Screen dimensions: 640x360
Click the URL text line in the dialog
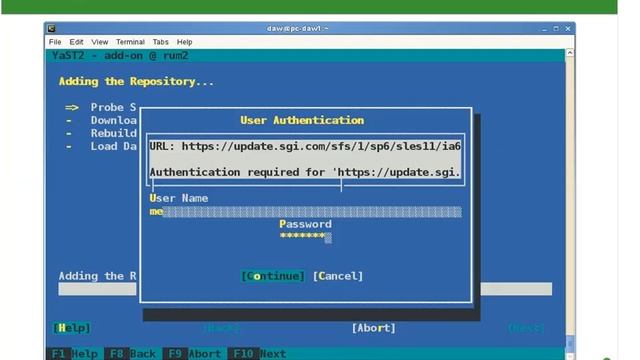click(x=305, y=146)
